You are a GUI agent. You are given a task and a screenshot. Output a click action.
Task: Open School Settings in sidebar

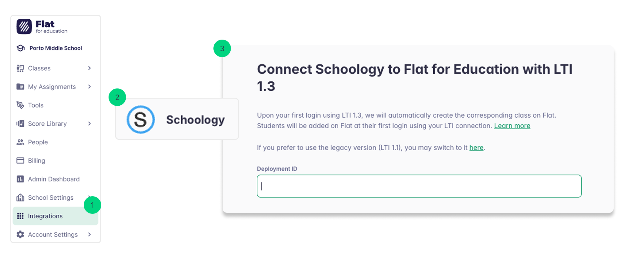pos(50,197)
